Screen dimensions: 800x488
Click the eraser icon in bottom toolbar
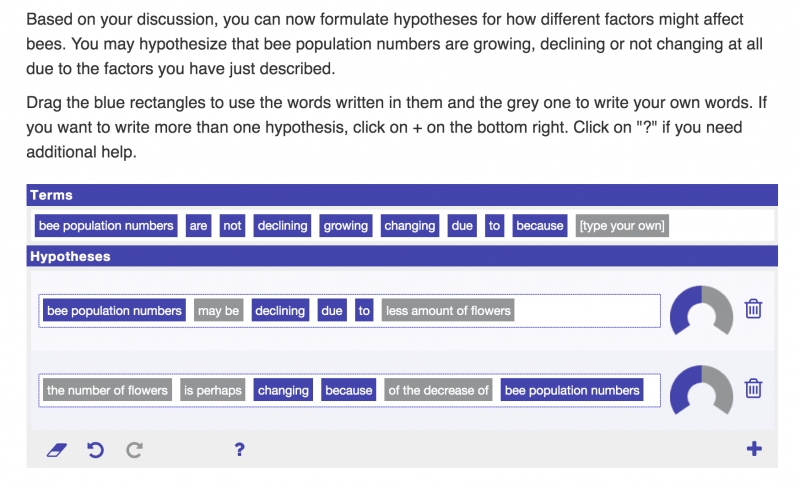tap(56, 450)
